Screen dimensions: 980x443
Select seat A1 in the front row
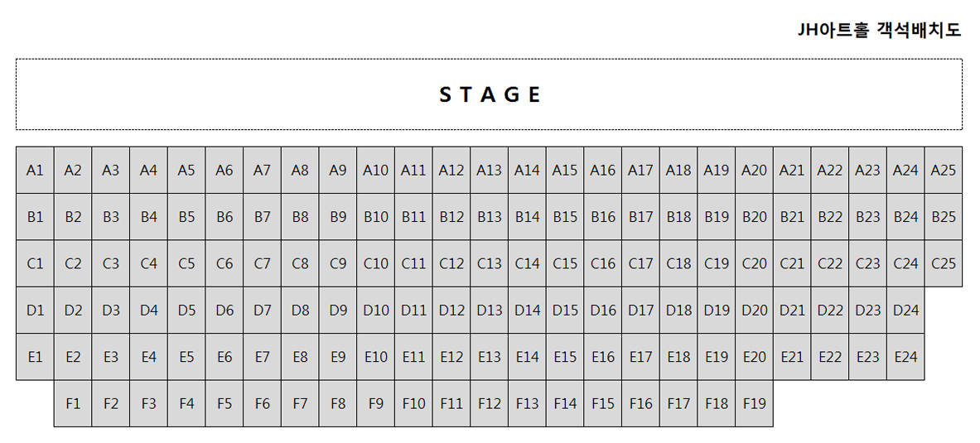tap(35, 170)
